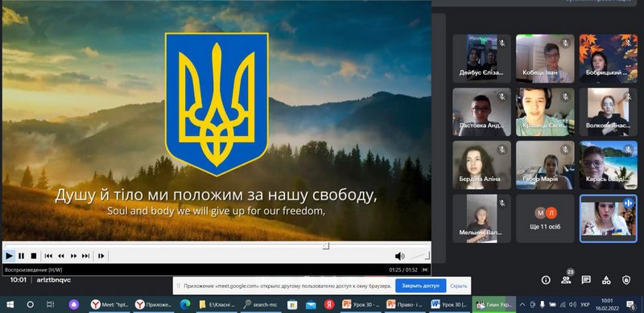
Task: Switch to PowerPoint Право- і window
Action: click(x=405, y=304)
